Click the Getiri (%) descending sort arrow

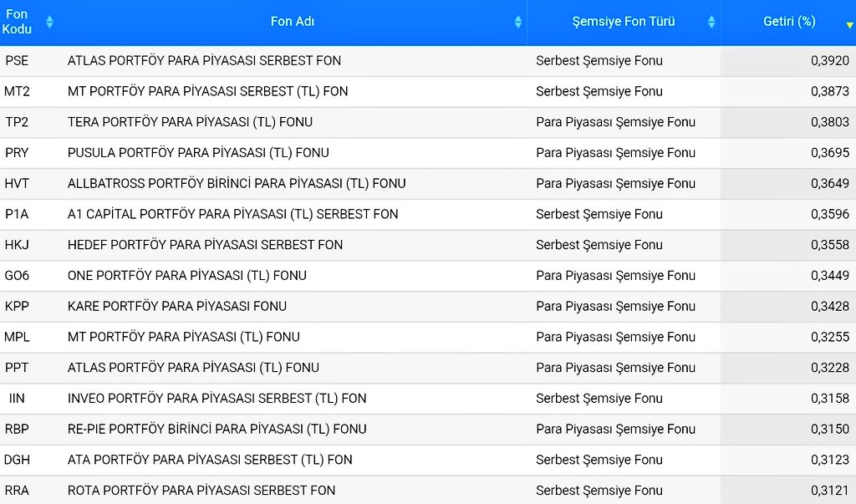point(849,25)
